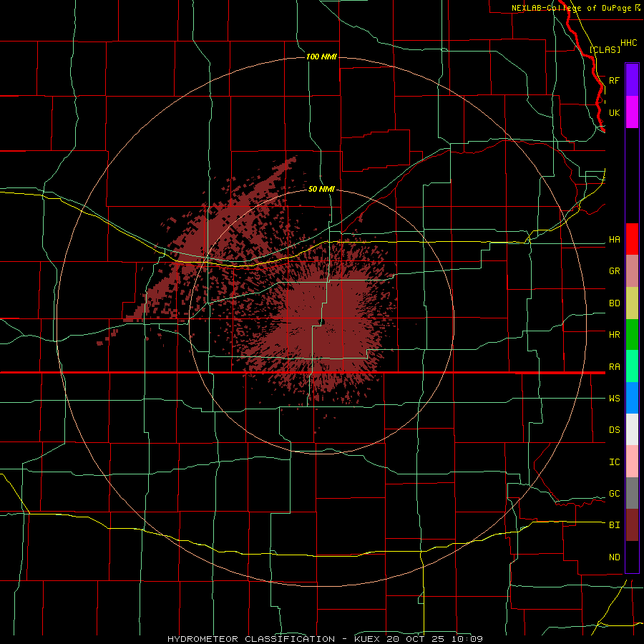Click the red HA legend swatch

(632, 239)
